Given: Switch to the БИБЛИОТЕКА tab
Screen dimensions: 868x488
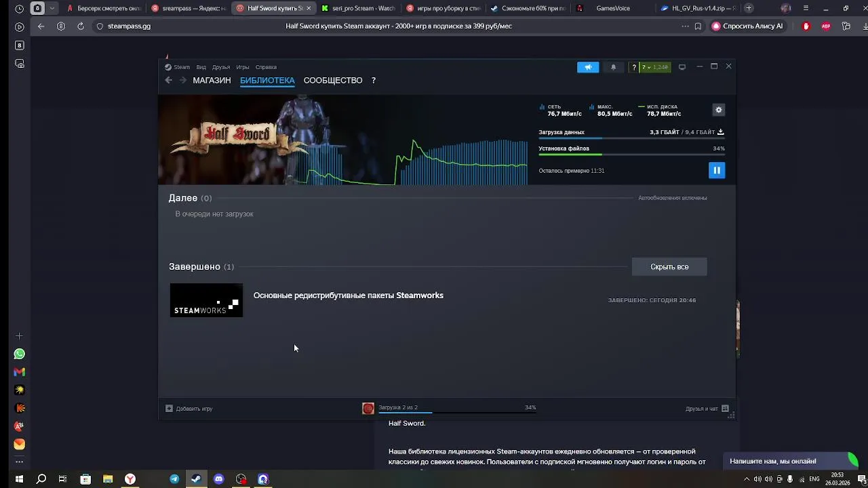Looking at the screenshot, I should 267,80.
